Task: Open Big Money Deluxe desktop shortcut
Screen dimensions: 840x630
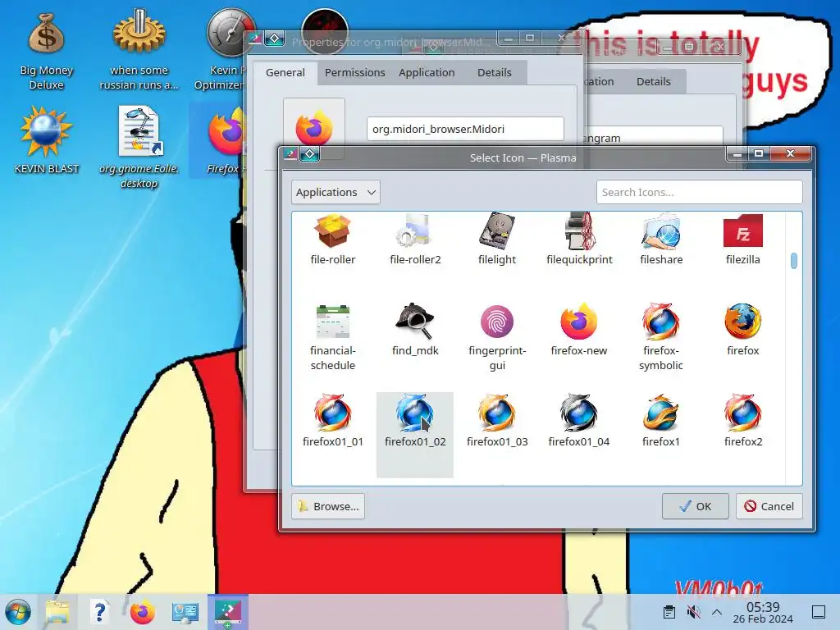Action: (x=46, y=51)
